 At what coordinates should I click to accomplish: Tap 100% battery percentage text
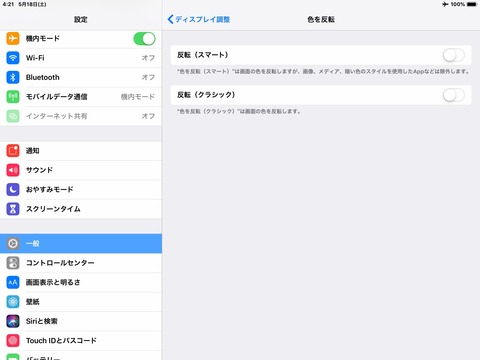(x=458, y=4)
